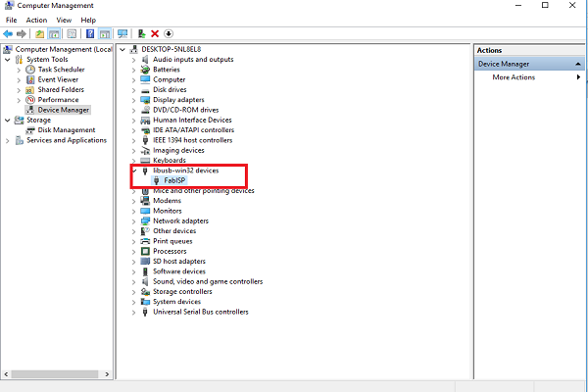Viewport: 588px width, 392px height.
Task: Open the File menu
Action: point(11,21)
